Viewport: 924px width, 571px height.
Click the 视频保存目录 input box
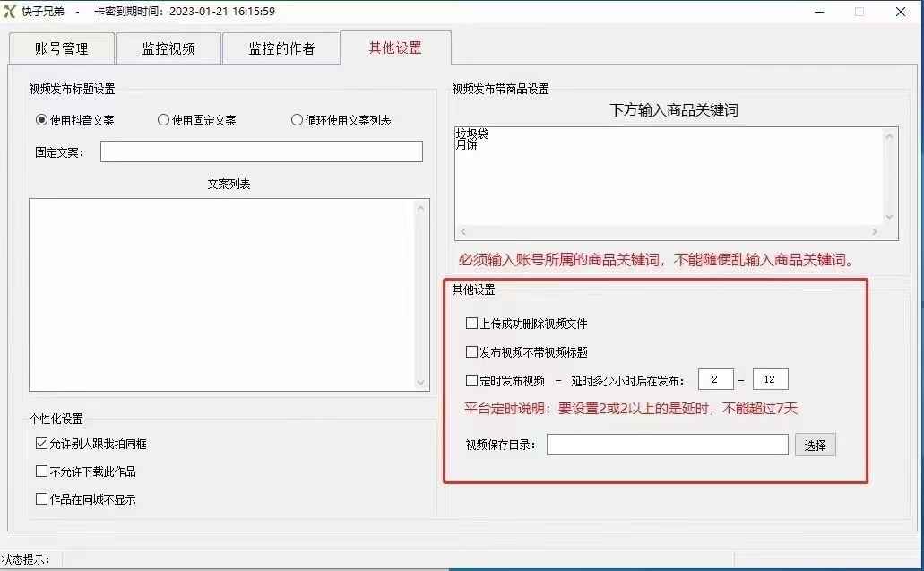[x=667, y=444]
